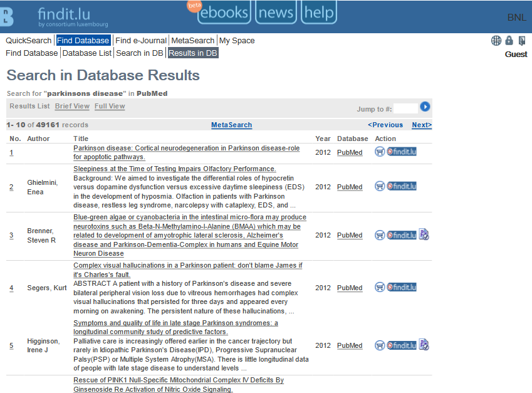
Task: Click findit.lu button for record 5
Action: tap(402, 345)
